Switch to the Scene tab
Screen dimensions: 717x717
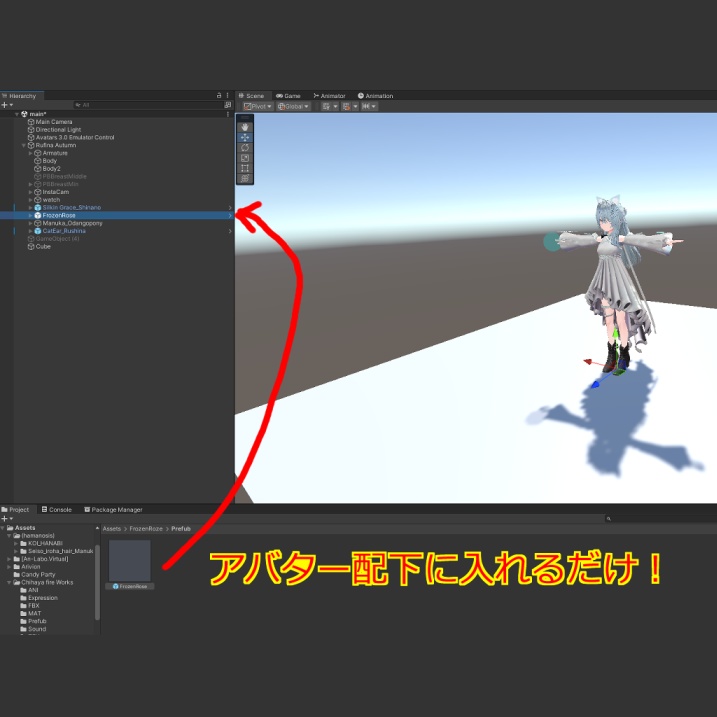251,96
